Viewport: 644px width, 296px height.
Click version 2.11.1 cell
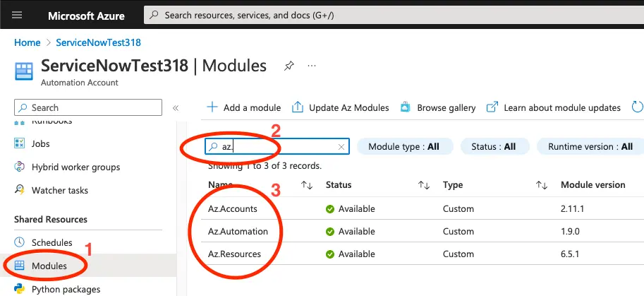pos(572,209)
